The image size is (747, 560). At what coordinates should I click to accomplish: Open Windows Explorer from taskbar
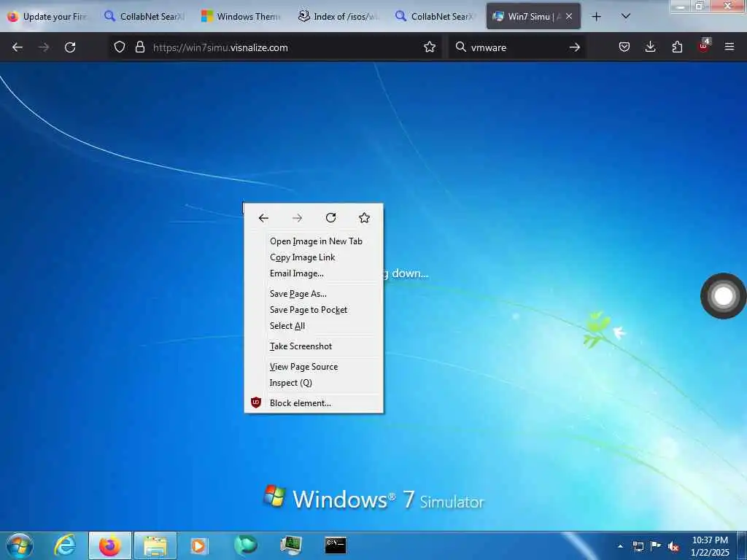155,545
